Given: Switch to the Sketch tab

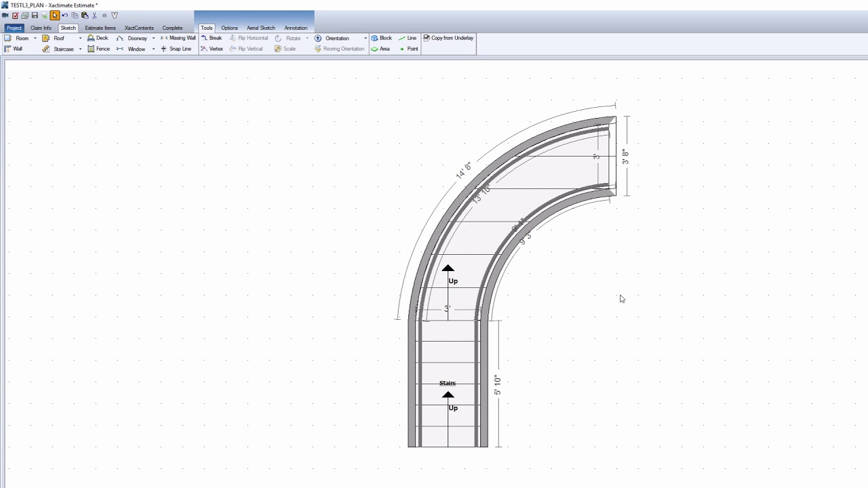Looking at the screenshot, I should click(x=68, y=28).
